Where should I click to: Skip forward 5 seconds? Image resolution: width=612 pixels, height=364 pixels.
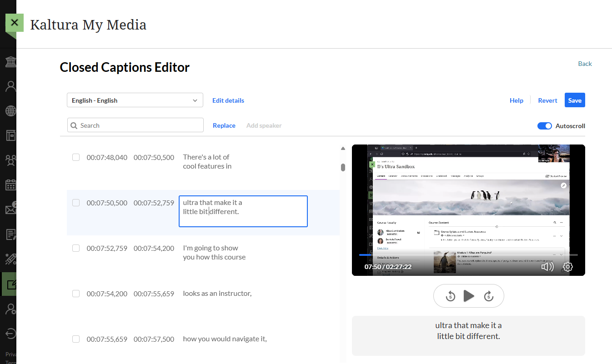coord(488,296)
